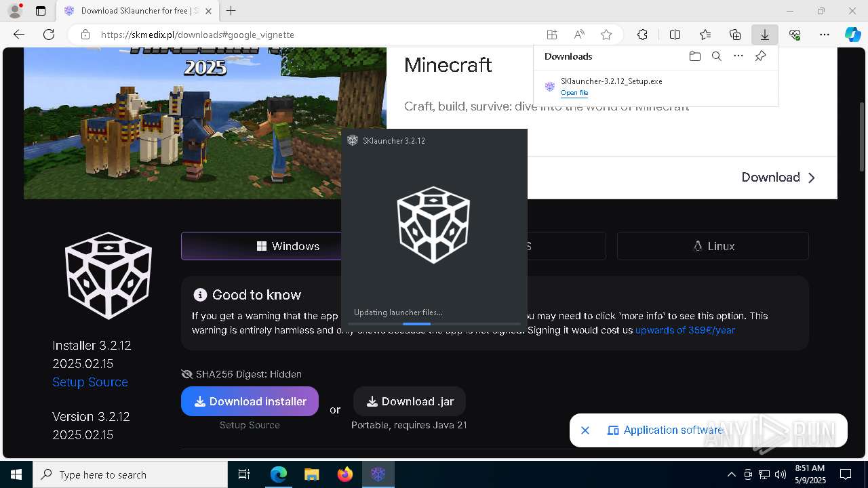This screenshot has height=488, width=868.
Task: Open Task View on the taskbar
Action: click(x=244, y=474)
